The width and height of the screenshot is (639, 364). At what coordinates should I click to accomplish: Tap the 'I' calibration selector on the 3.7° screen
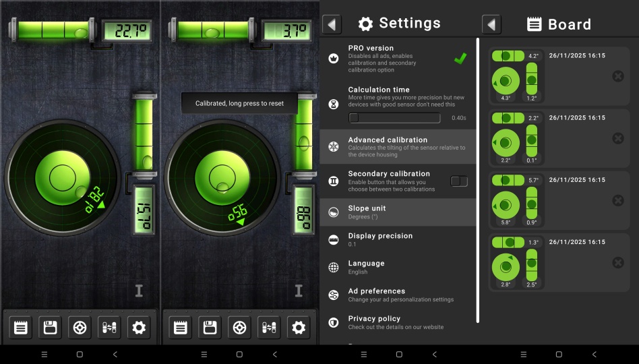coord(299,291)
